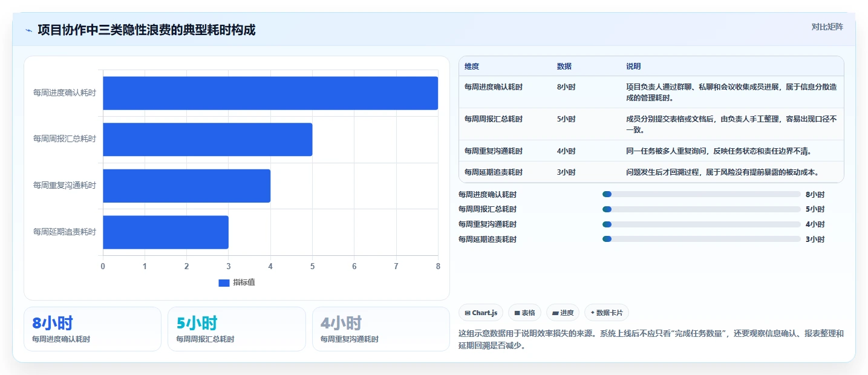Click the 对比矩阵 label

[x=827, y=27]
